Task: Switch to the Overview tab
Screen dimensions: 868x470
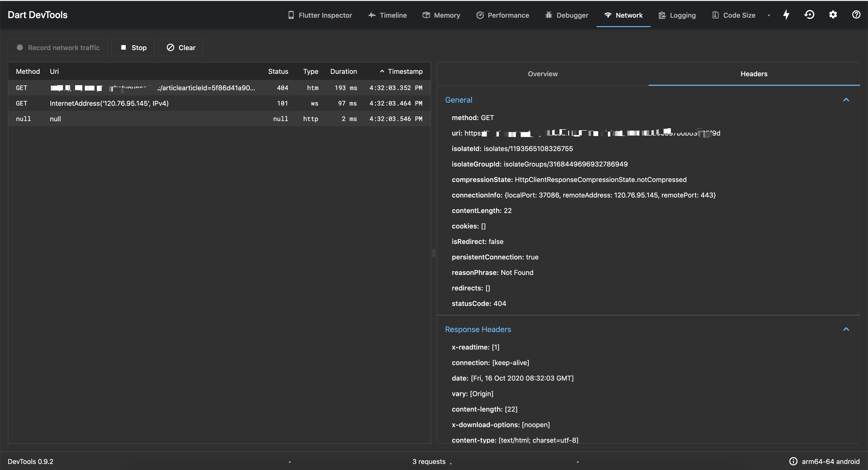Action: click(542, 74)
